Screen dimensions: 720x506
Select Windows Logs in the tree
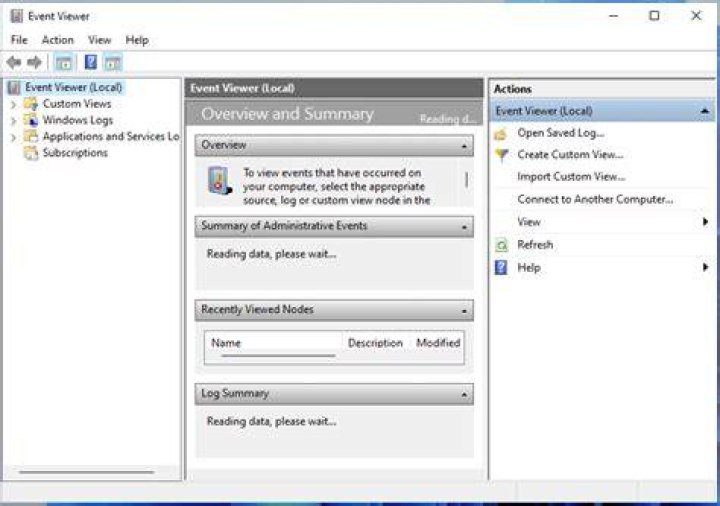(x=78, y=120)
